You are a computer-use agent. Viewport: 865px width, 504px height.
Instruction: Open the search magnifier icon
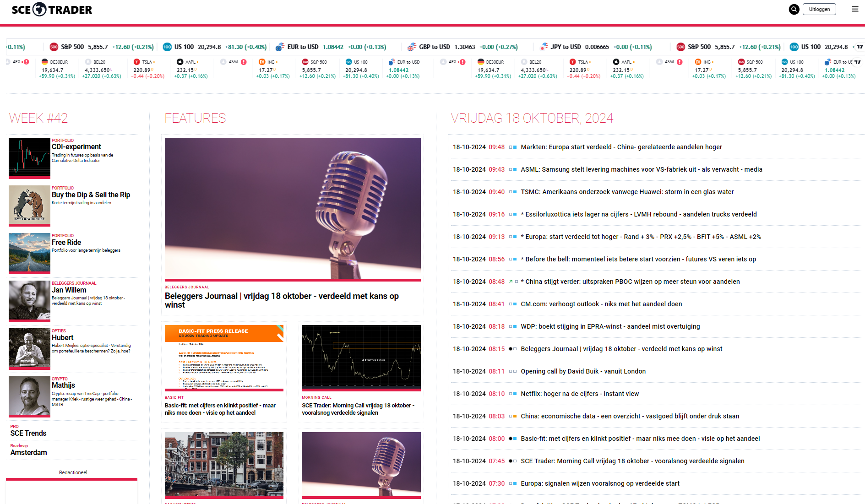[x=794, y=9]
